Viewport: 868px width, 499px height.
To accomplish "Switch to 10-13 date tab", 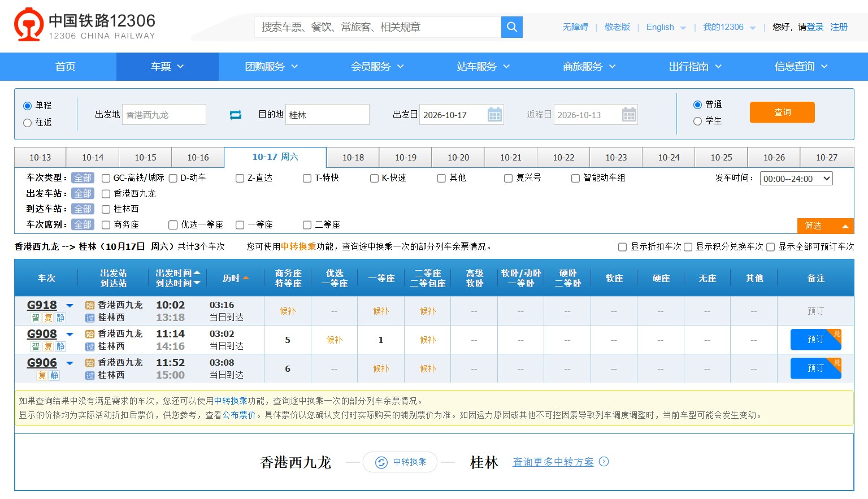I will pyautogui.click(x=40, y=158).
